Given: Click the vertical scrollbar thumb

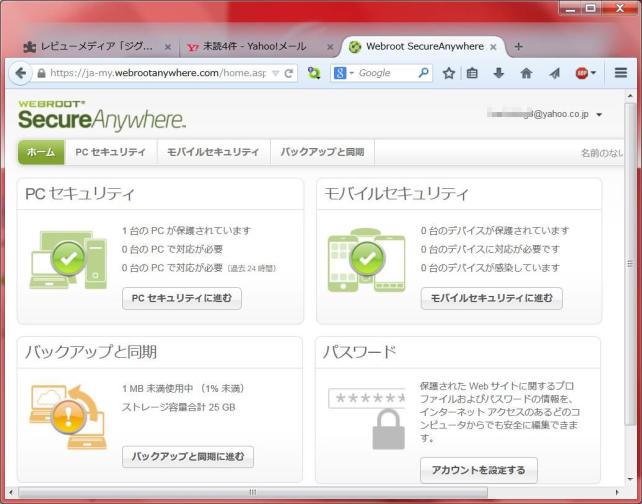Looking at the screenshot, I should 630,264.
